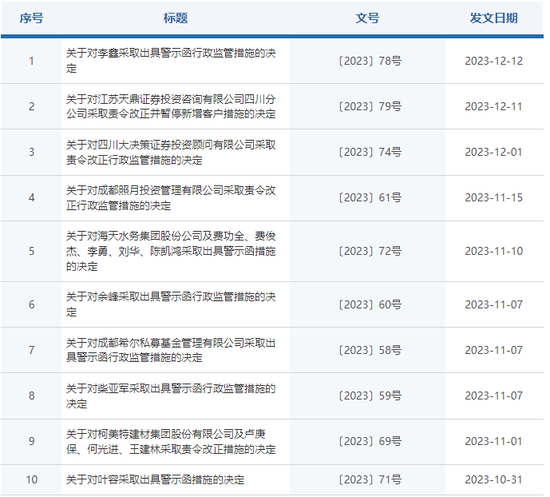Open the 江苏天鼎证券投资咨询 decision title

[x=171, y=106]
